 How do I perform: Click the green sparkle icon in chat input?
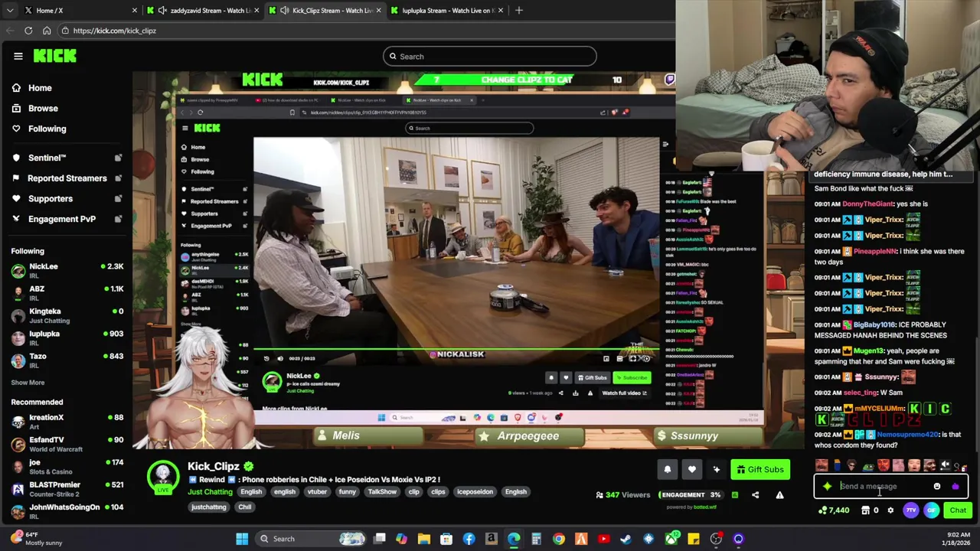click(x=828, y=486)
